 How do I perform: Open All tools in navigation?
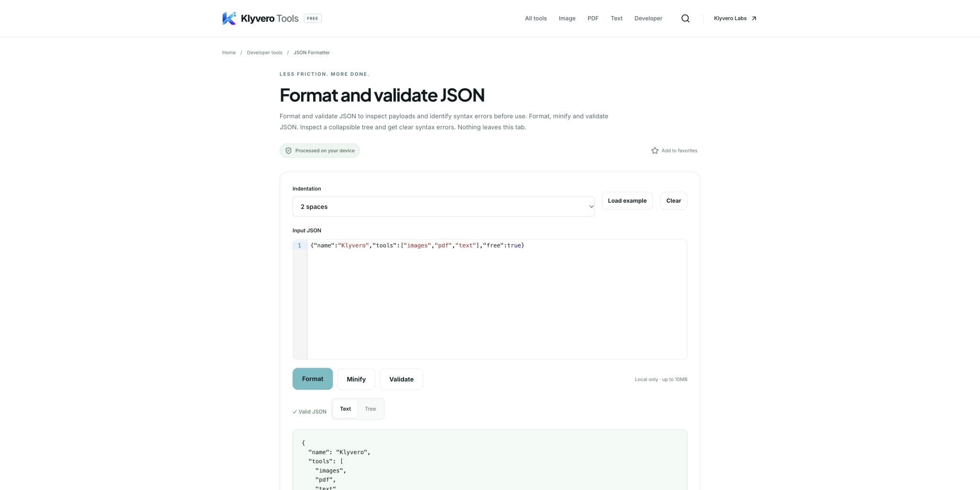pyautogui.click(x=535, y=18)
